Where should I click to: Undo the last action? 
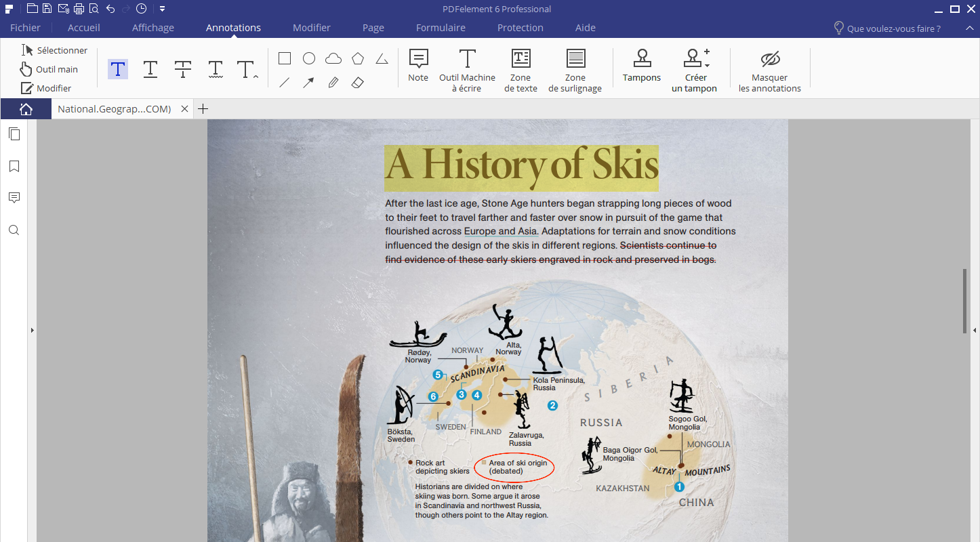(110, 9)
